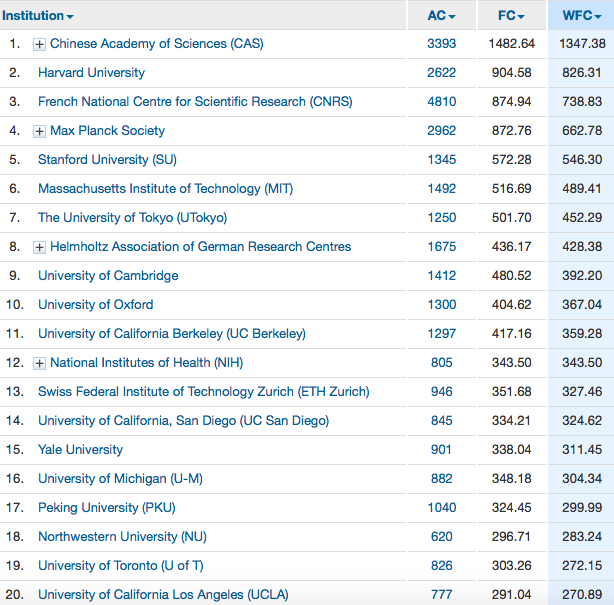This screenshot has height=605, width=614.
Task: Select WFC value 738.83
Action: [x=582, y=101]
